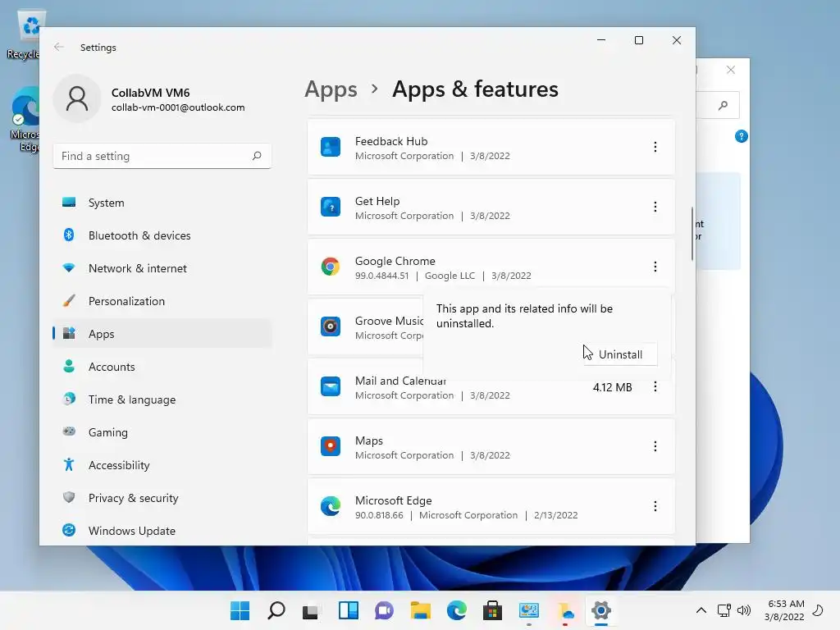840x630 pixels.
Task: Open Gaming settings
Action: [162, 432]
